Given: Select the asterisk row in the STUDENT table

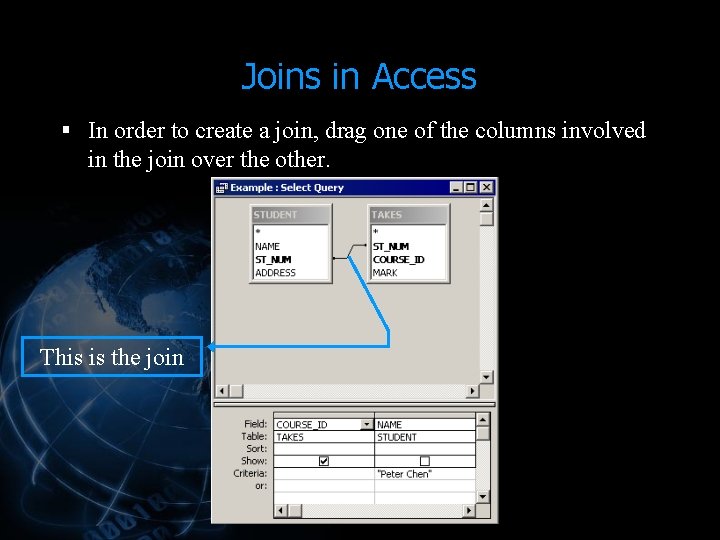Looking at the screenshot, I should click(290, 232).
